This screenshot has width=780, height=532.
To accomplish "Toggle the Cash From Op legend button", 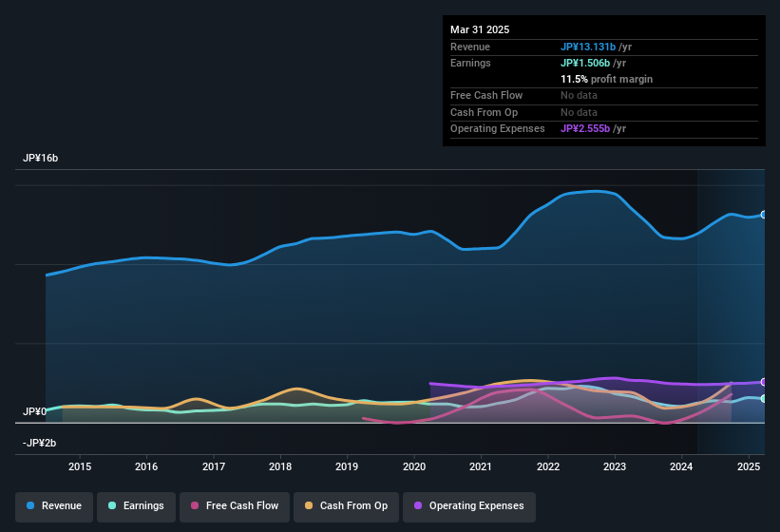I will pyautogui.click(x=346, y=506).
